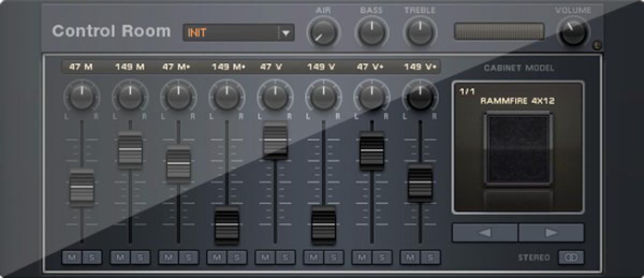Solo the 47 V+ microphone channel

click(x=381, y=258)
